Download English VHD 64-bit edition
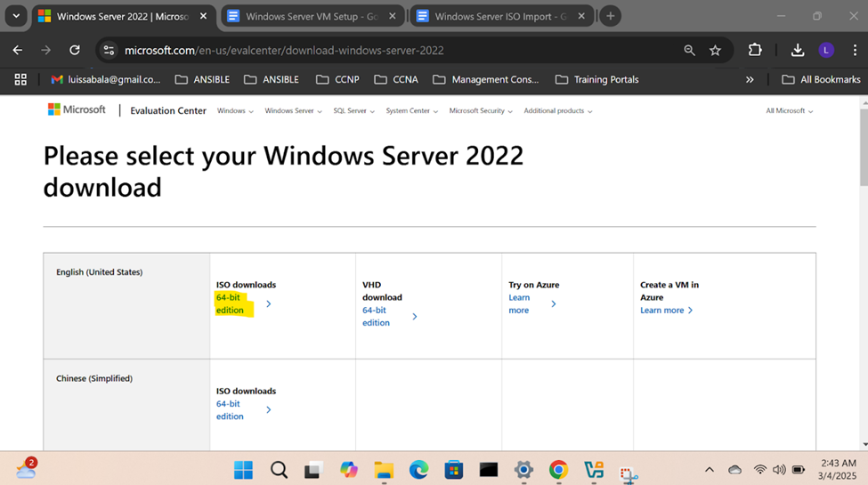This screenshot has width=868, height=485. tap(390, 317)
